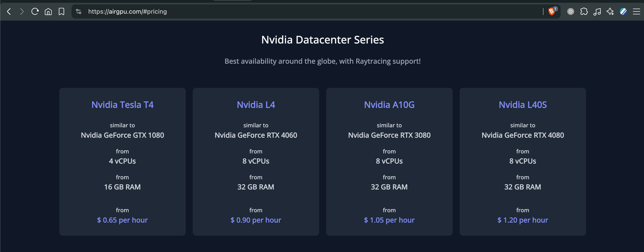Click the circular power extension icon
The width and height of the screenshot is (644, 252).
pos(571,12)
